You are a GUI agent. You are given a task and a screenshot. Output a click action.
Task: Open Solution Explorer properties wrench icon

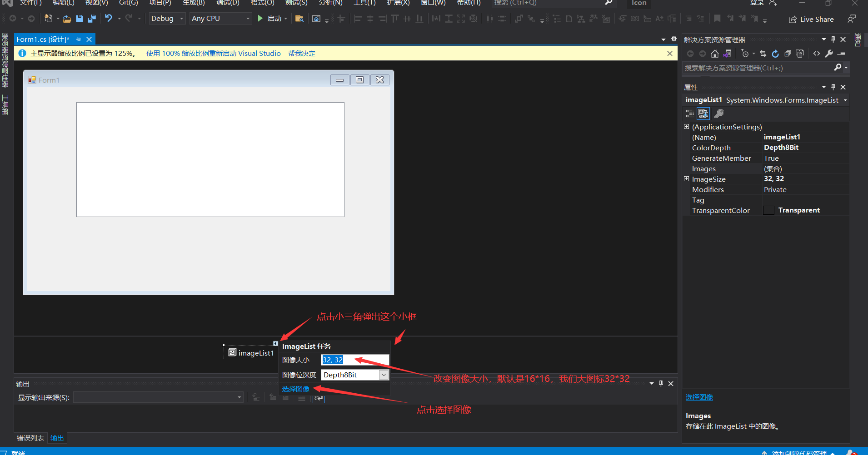[x=829, y=54]
